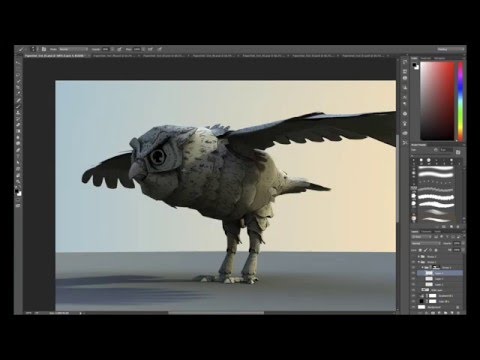Click the Color Fill 1 black swatch thumbnail
The width and height of the screenshot is (480, 360).
tap(421, 301)
